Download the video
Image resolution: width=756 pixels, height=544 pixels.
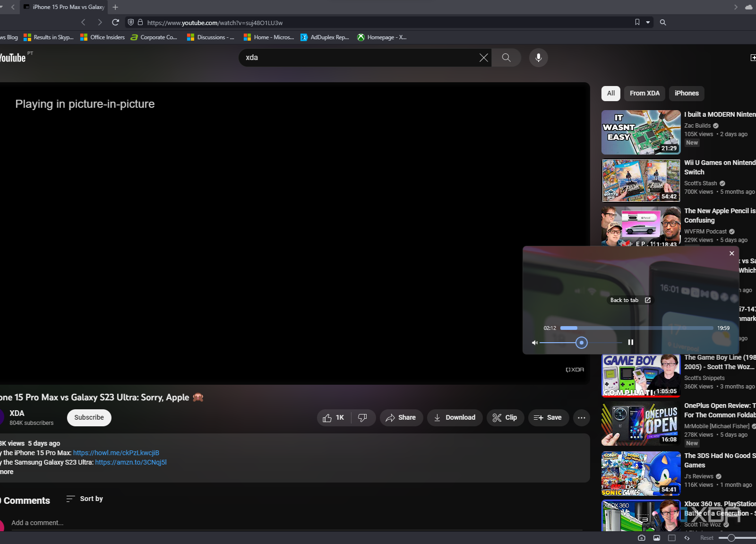(x=455, y=418)
